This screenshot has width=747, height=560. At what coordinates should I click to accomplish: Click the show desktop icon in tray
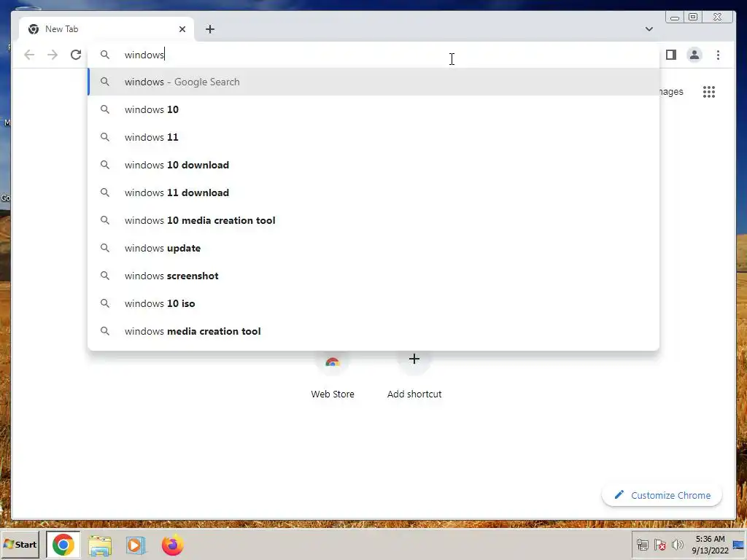[739, 545]
